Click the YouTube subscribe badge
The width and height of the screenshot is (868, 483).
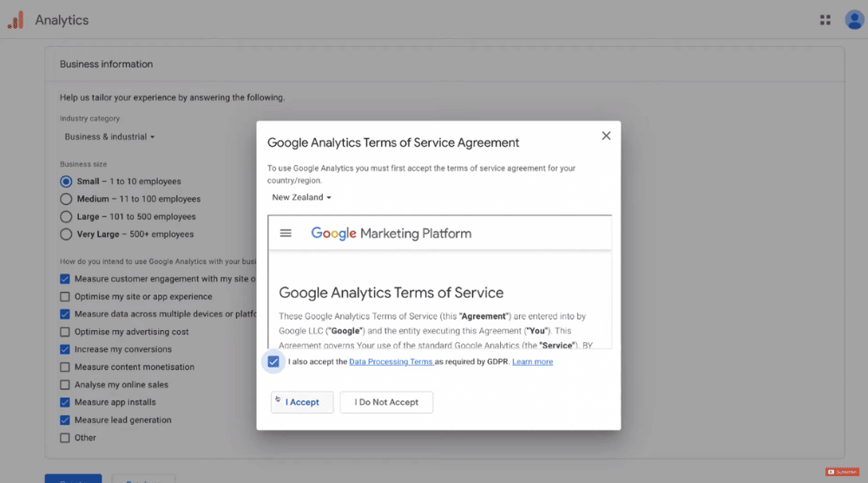(842, 472)
